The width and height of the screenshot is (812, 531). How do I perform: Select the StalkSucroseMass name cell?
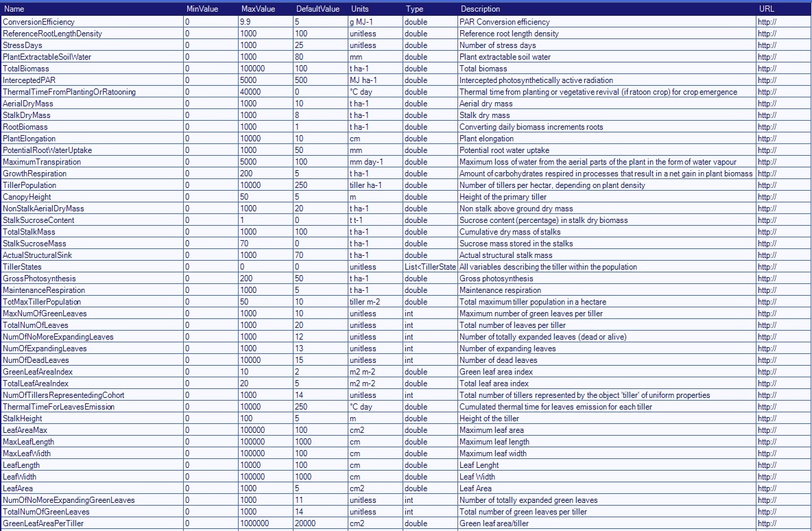click(92, 244)
